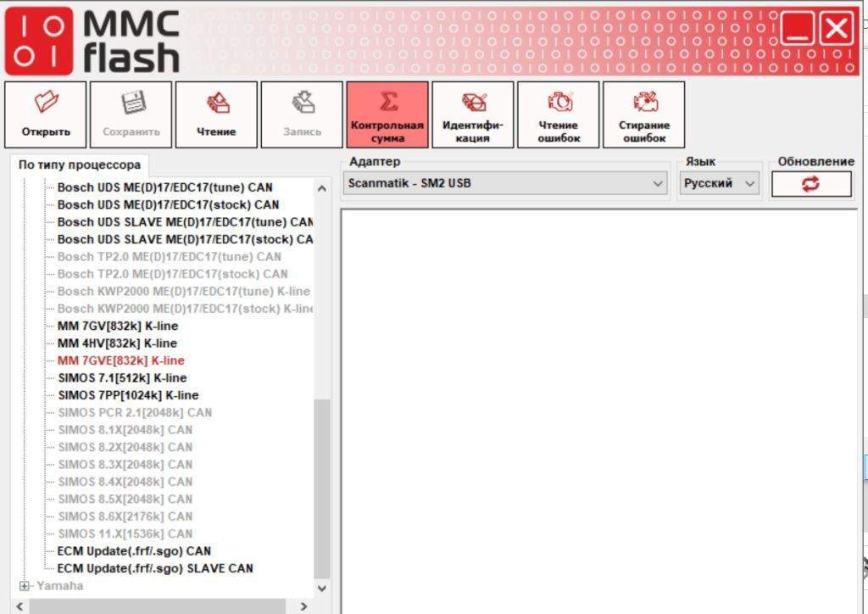Select ECM Update(.frf/.sgo) CAN
The height and width of the screenshot is (614, 868).
(x=134, y=551)
